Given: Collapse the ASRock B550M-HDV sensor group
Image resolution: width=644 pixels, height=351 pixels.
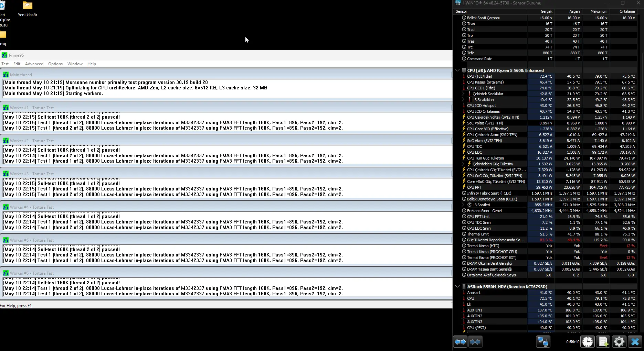Looking at the screenshot, I should tap(457, 287).
